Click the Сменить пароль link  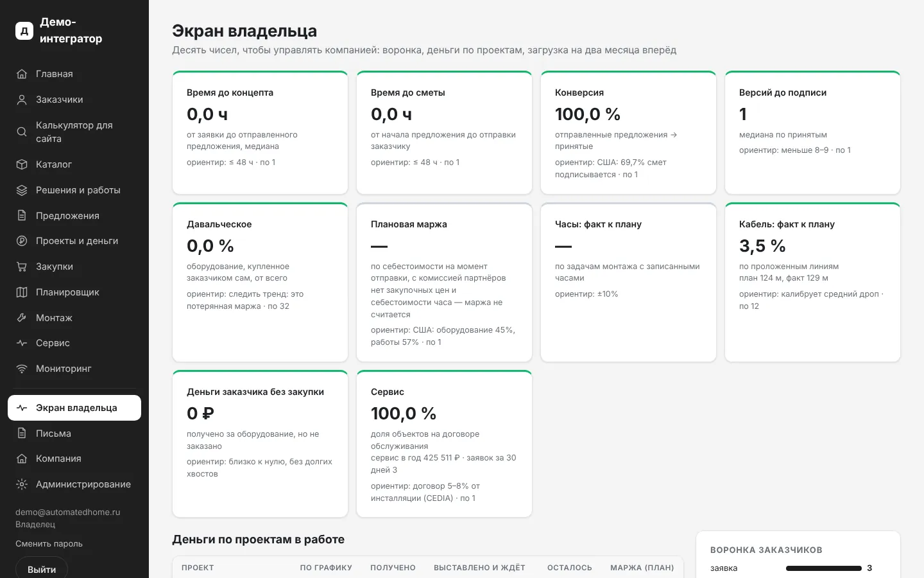coord(49,544)
